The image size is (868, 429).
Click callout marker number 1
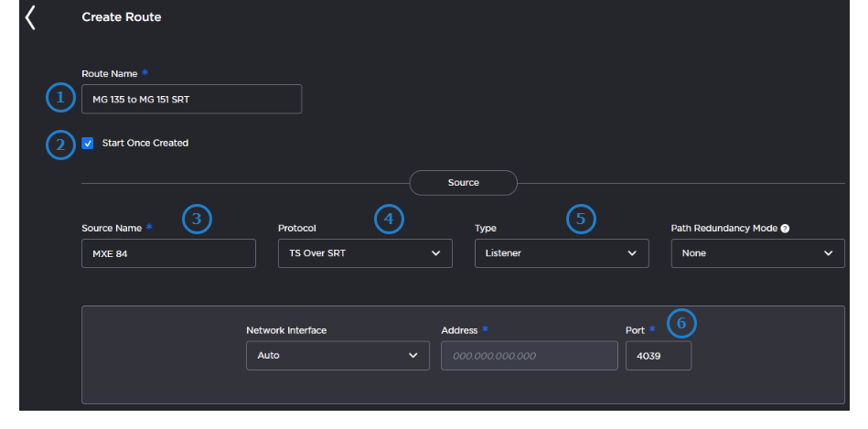pos(60,98)
